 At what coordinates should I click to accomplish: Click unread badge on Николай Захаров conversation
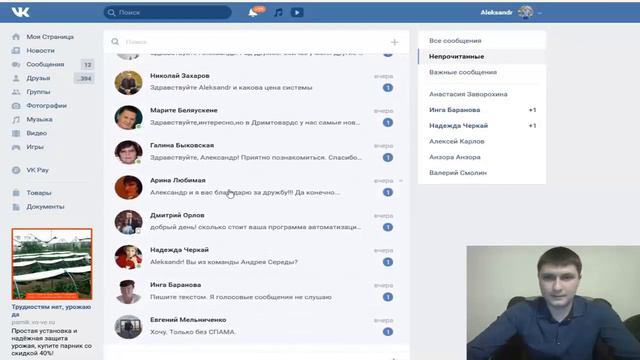(388, 88)
